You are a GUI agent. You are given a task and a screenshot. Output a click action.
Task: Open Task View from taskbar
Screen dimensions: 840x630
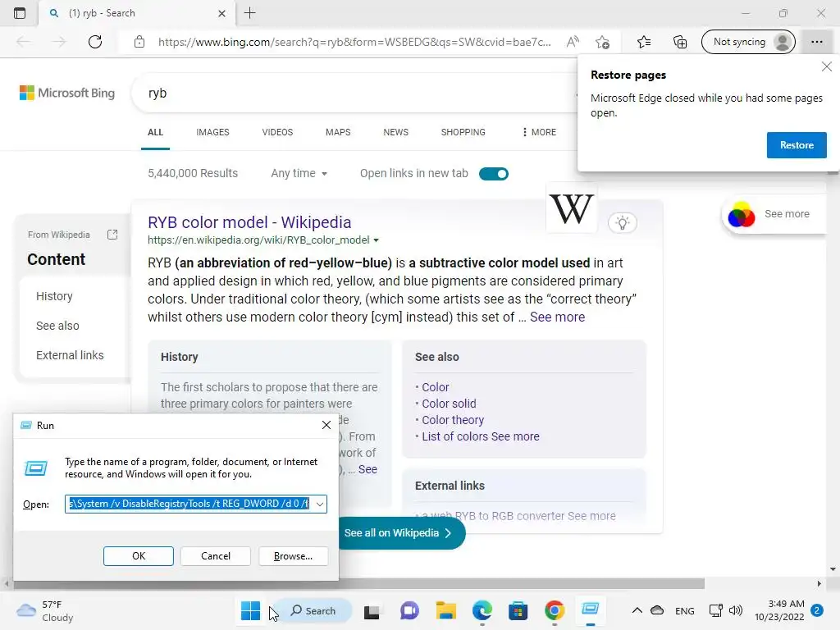click(372, 611)
